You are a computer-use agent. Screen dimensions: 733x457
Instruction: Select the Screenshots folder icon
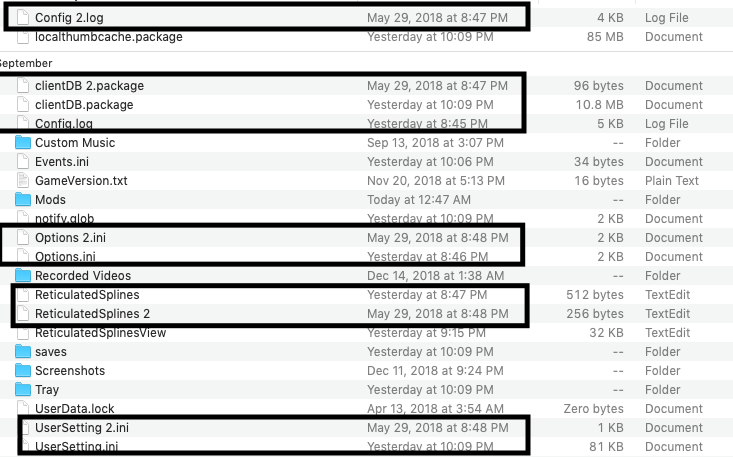point(23,371)
